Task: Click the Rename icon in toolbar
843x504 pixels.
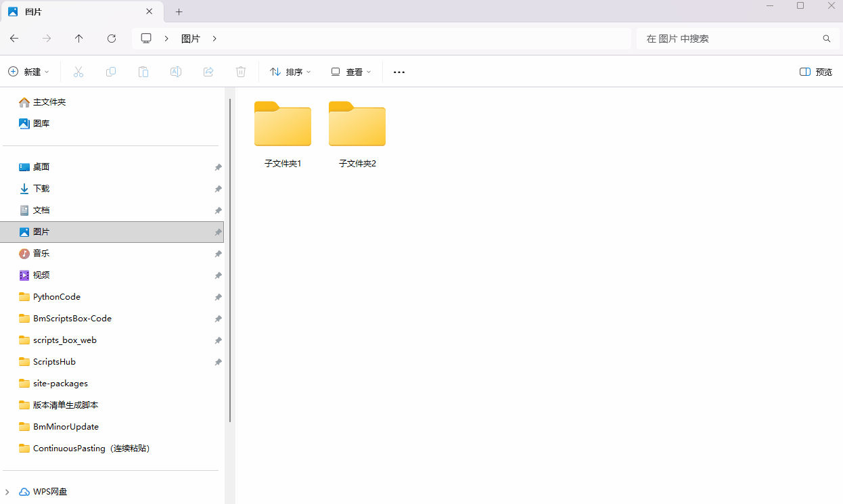Action: point(176,72)
